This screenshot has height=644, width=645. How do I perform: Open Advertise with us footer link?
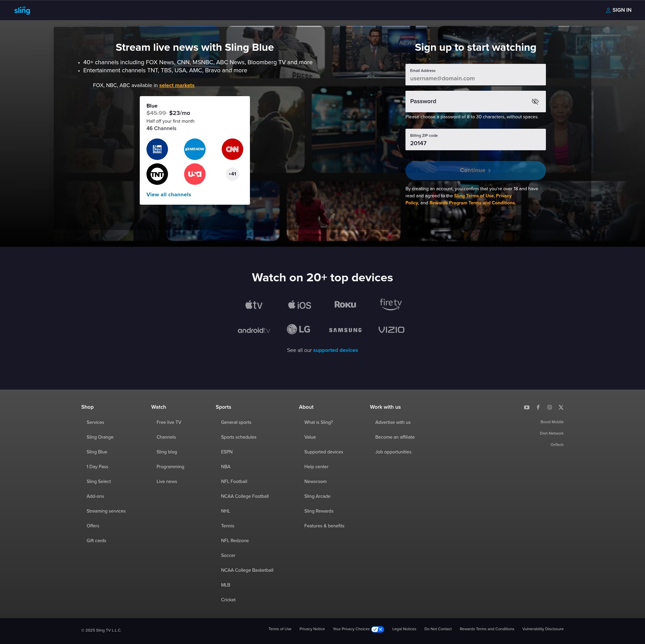point(393,422)
